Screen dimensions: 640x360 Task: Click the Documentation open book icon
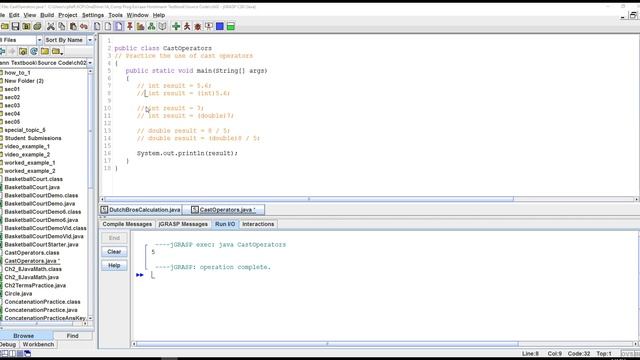tap(162, 27)
